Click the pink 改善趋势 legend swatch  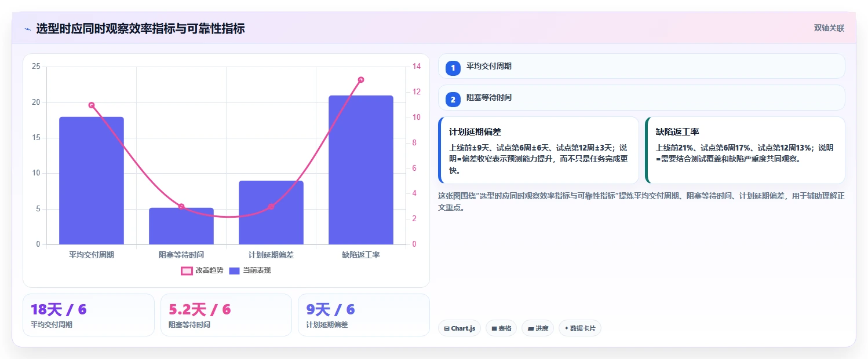click(187, 270)
